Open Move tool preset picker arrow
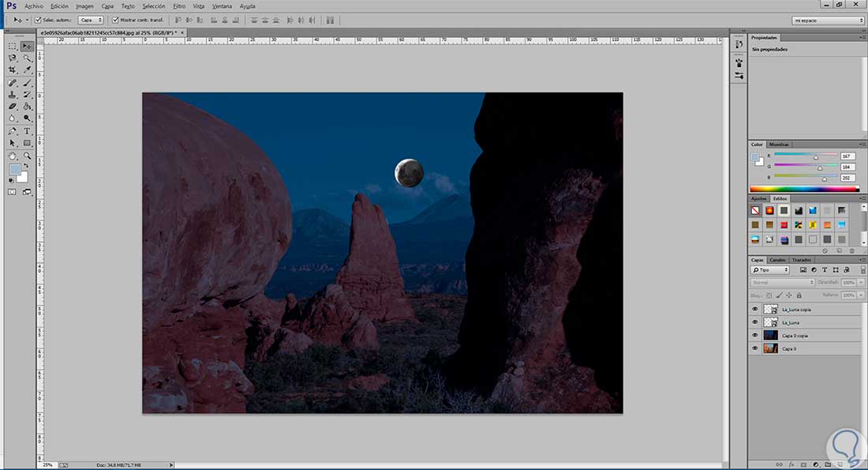 click(x=27, y=20)
